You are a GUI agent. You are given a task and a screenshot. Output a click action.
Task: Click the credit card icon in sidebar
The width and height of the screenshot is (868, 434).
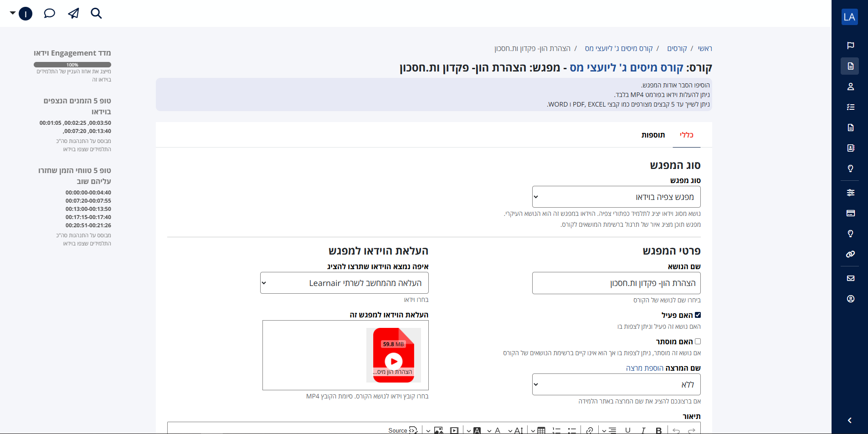(850, 213)
